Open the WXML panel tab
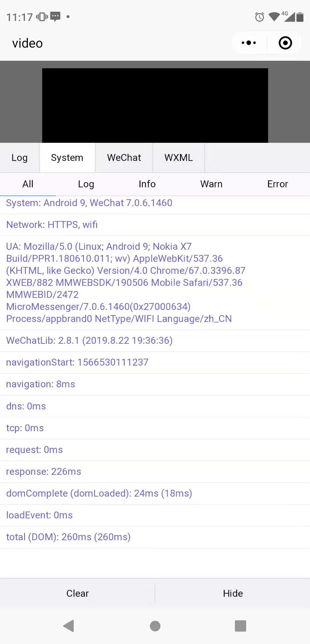The image size is (310, 644). point(179,158)
